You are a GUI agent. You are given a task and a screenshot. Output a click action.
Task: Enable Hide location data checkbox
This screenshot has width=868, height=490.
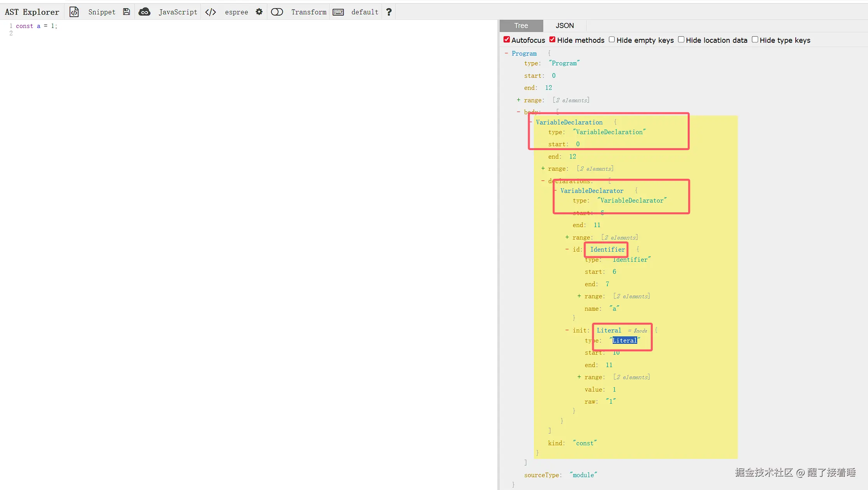[681, 40]
